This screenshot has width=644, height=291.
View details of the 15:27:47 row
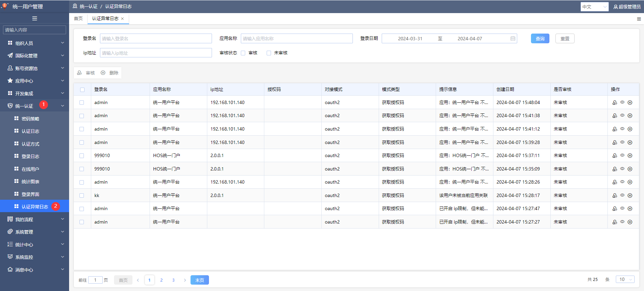click(x=622, y=208)
